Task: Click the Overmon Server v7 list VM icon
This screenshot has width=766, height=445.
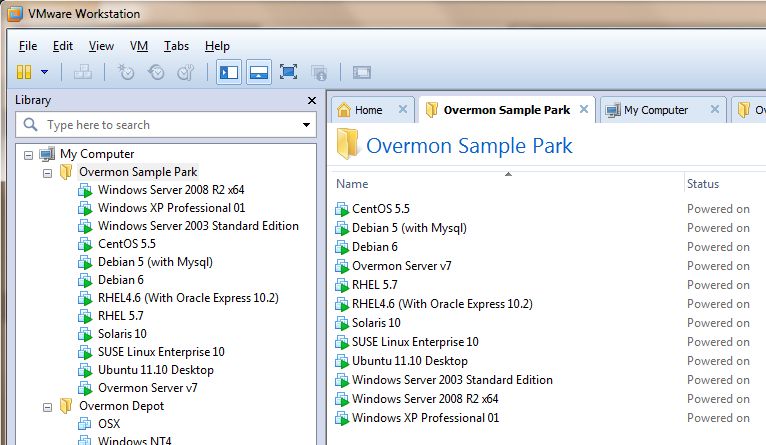Action: pos(342,267)
